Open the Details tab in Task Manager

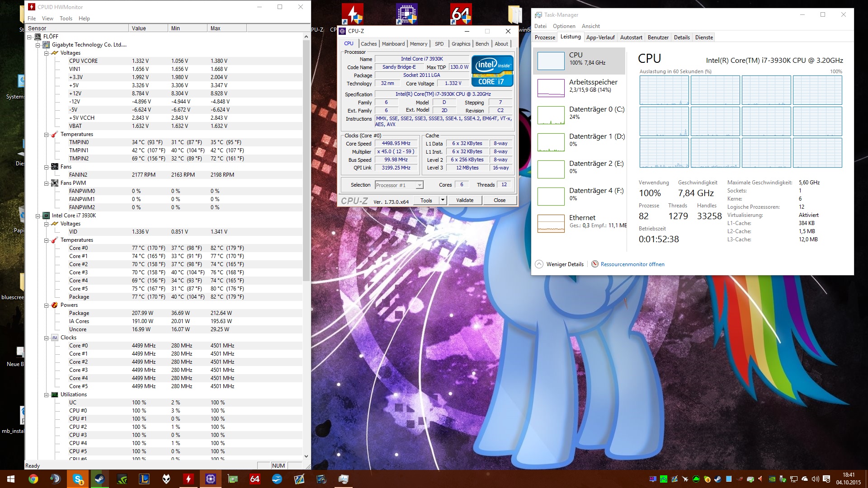[681, 38]
